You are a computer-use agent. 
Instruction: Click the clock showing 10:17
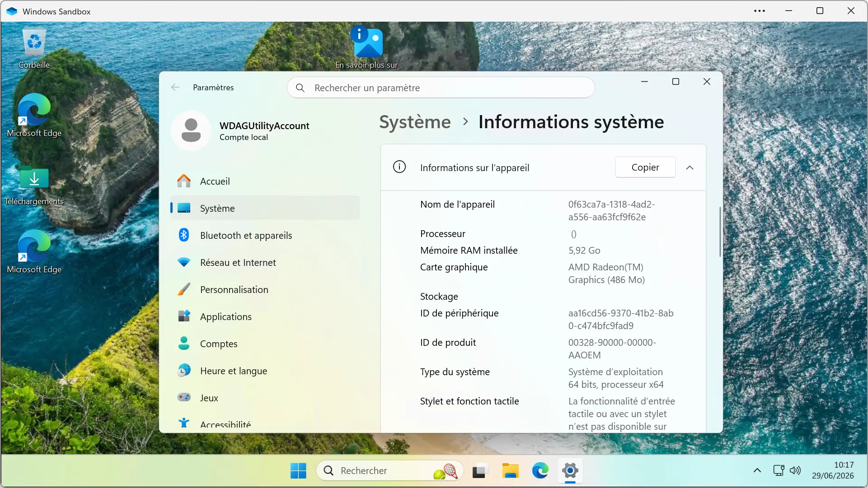844,465
